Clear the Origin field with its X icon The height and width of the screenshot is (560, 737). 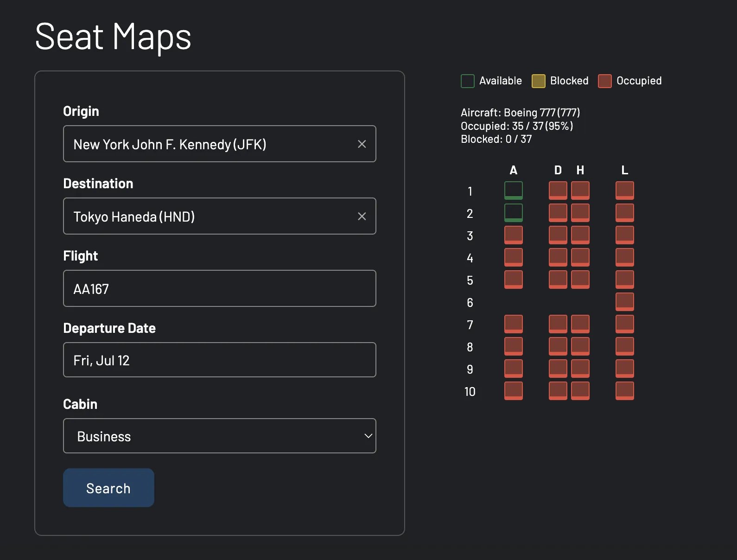click(362, 144)
